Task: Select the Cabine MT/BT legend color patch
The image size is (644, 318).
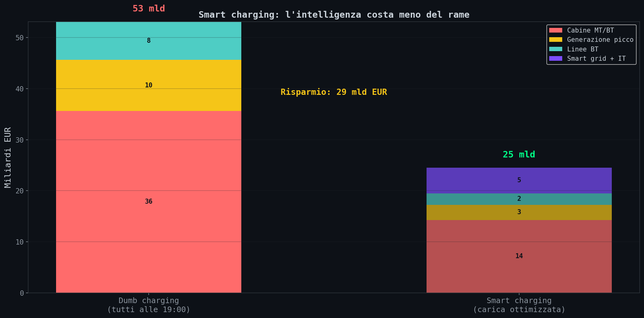Action: pos(555,30)
